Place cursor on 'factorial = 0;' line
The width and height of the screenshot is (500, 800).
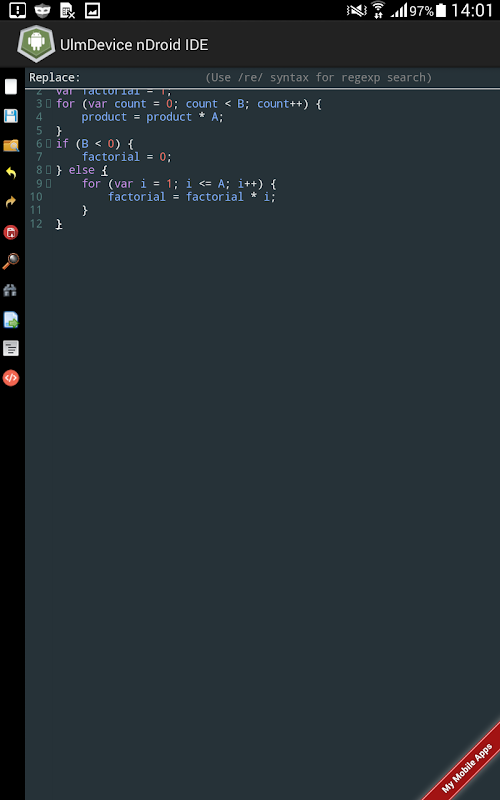pyautogui.click(x=127, y=157)
